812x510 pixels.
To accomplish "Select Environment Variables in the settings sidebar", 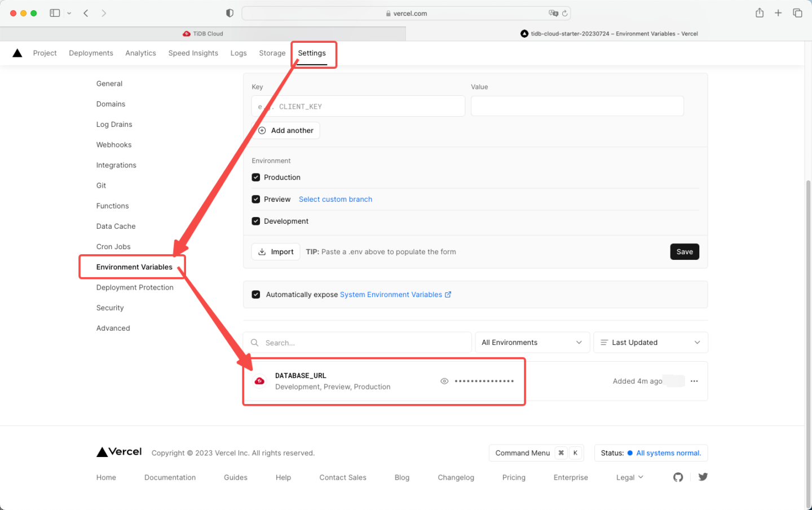I will [x=134, y=267].
